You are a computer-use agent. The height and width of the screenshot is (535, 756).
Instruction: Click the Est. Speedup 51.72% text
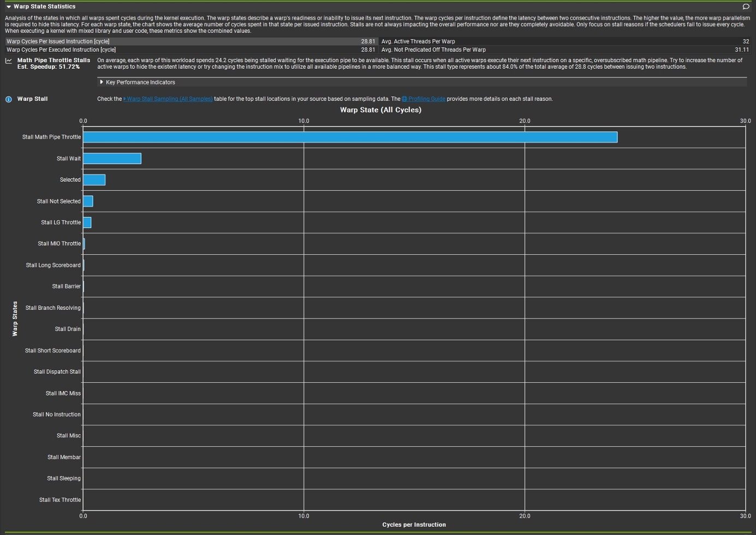(x=49, y=67)
